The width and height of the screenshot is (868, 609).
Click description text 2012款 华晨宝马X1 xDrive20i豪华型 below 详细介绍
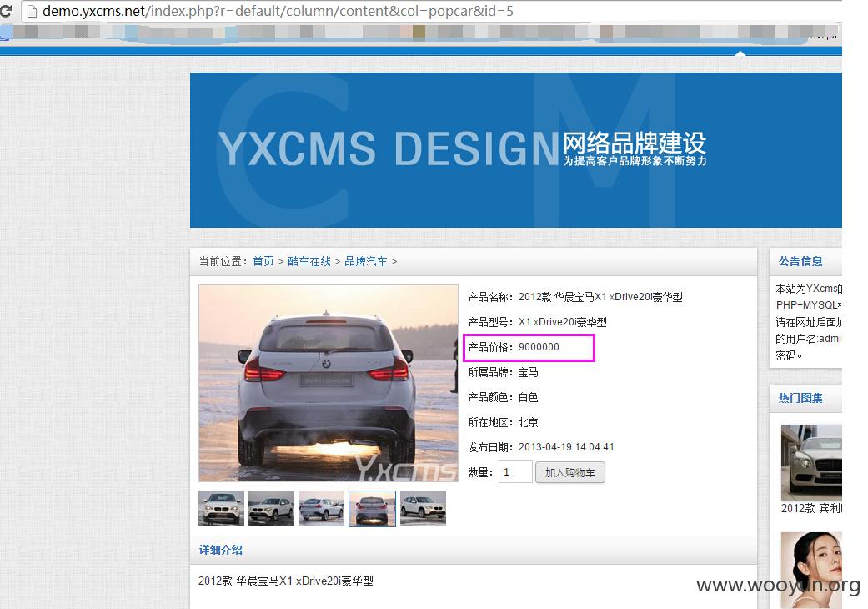pyautogui.click(x=286, y=581)
